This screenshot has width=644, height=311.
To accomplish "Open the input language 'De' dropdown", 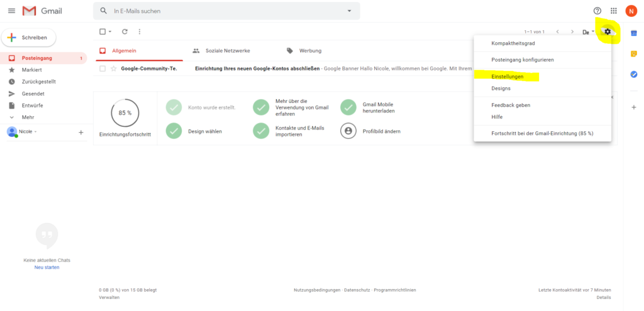I will point(589,31).
